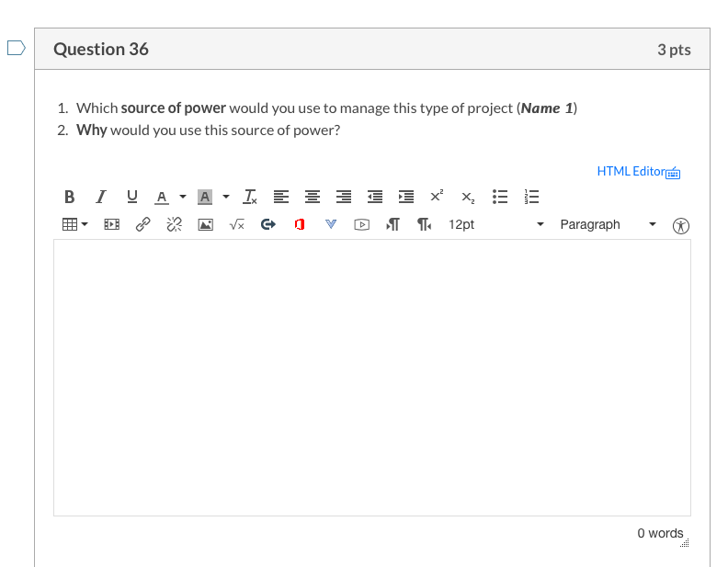The width and height of the screenshot is (728, 567).
Task: Align text left
Action: click(281, 197)
